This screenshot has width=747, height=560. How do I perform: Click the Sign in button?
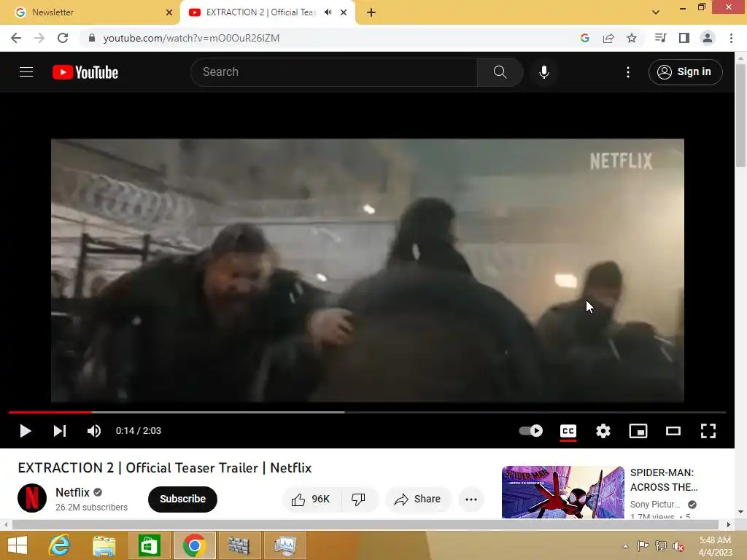pyautogui.click(x=685, y=72)
